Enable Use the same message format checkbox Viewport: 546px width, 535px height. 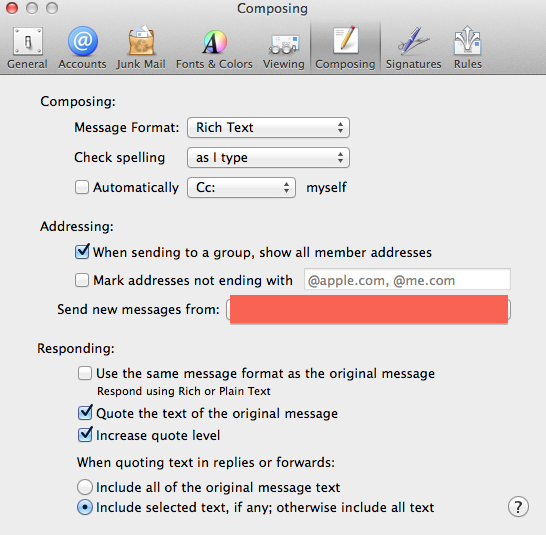coord(85,373)
